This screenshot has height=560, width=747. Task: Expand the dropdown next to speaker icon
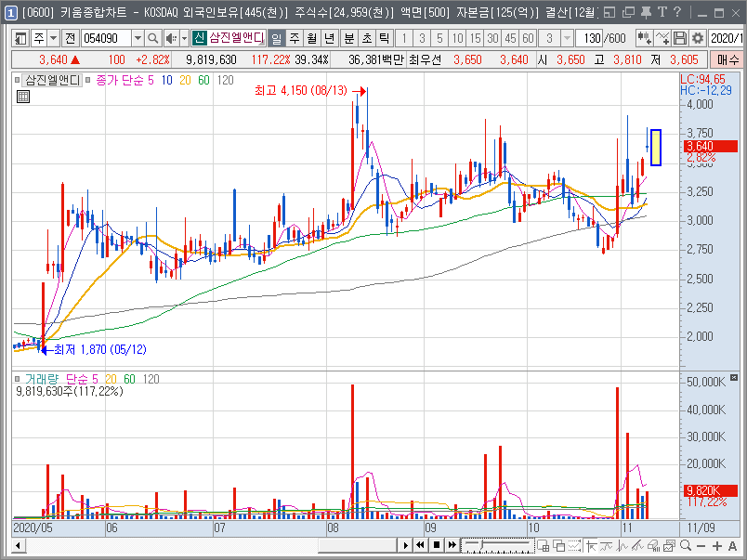[184, 38]
